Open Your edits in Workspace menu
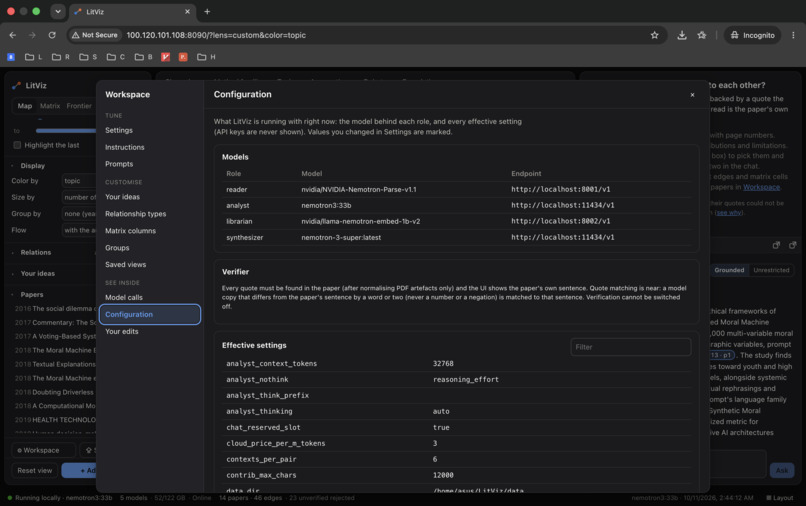Image resolution: width=806 pixels, height=506 pixels. pyautogui.click(x=122, y=332)
